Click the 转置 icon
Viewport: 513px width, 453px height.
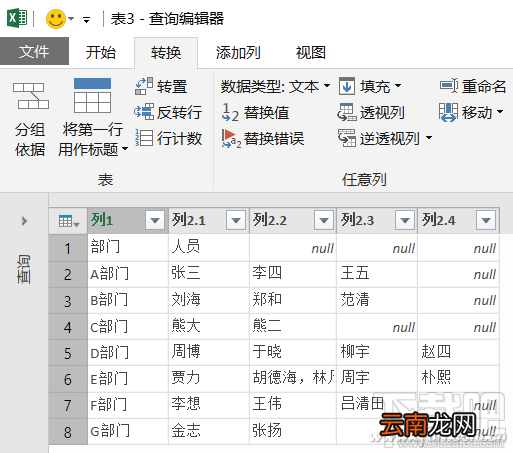pos(144,86)
